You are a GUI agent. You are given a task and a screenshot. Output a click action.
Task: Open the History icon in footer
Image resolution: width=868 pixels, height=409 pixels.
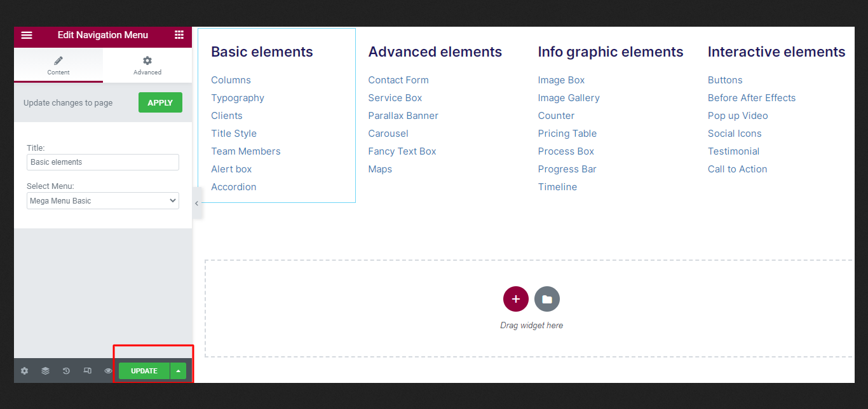click(66, 371)
